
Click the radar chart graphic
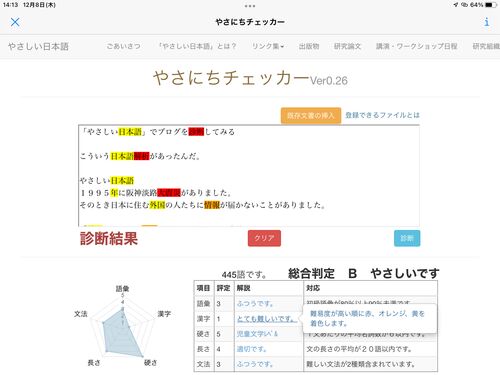click(123, 328)
